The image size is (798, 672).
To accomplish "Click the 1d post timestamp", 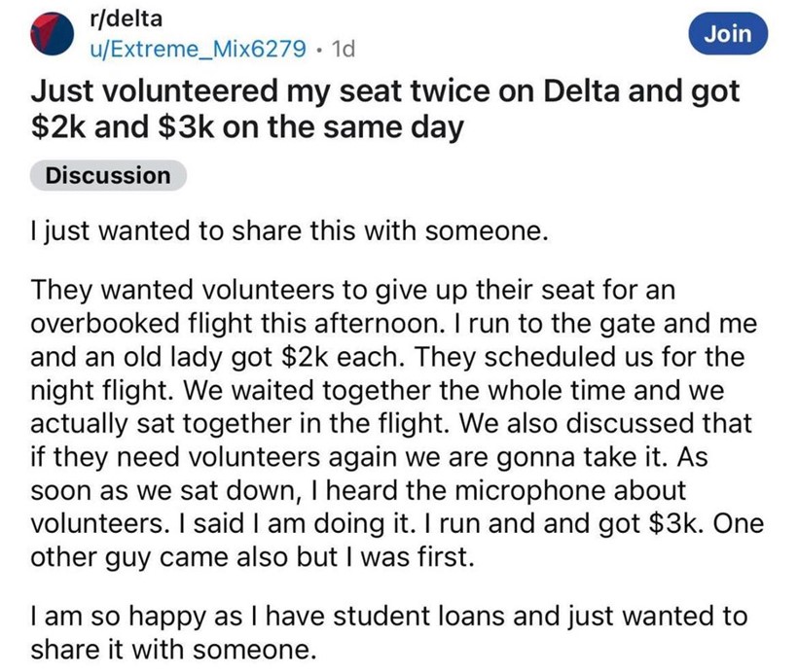I will (343, 49).
